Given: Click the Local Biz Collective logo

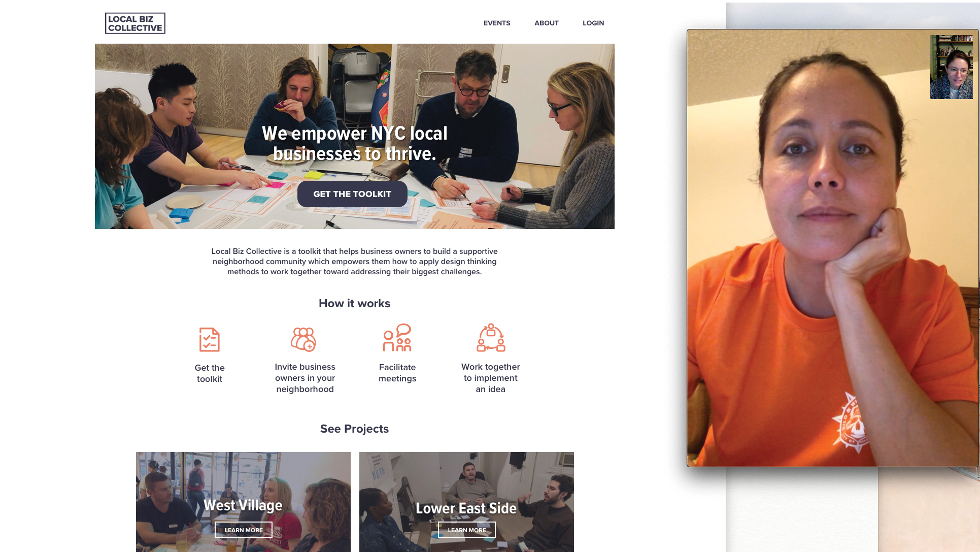Looking at the screenshot, I should (134, 23).
